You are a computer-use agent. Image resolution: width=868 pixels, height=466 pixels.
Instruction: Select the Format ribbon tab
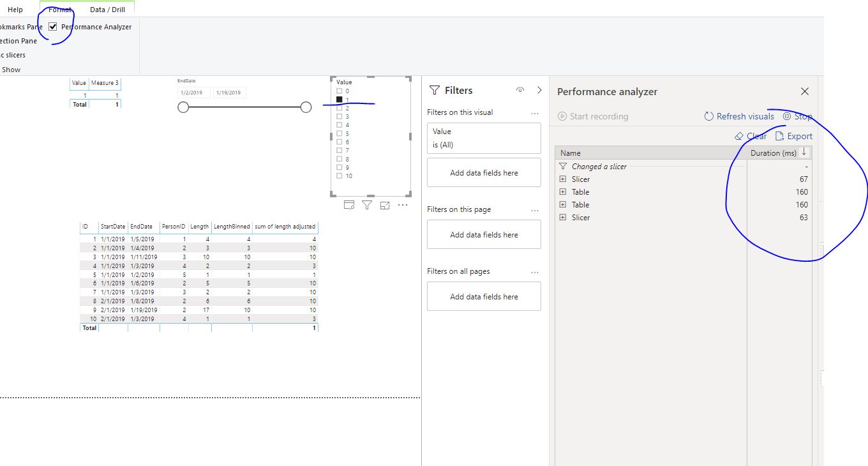click(60, 10)
